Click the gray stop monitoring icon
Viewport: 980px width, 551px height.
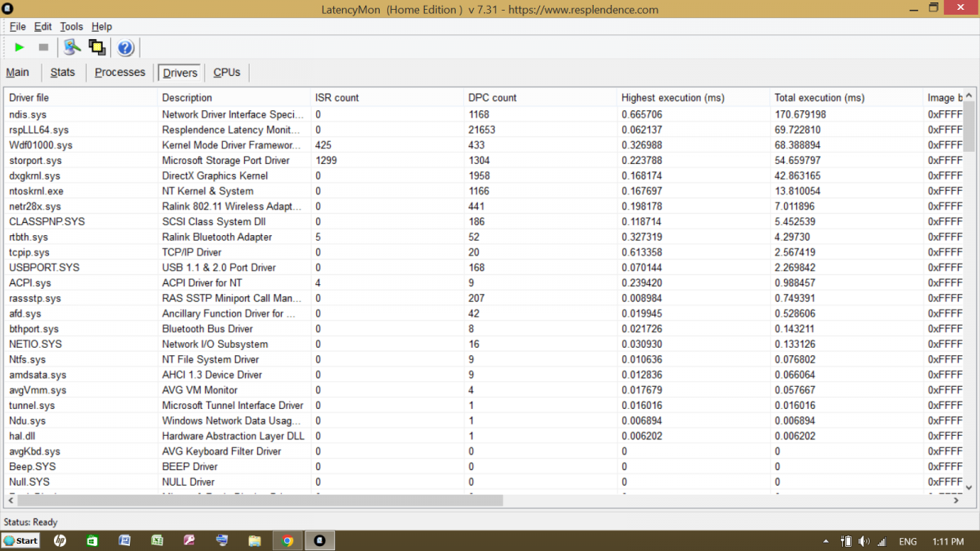(x=43, y=47)
